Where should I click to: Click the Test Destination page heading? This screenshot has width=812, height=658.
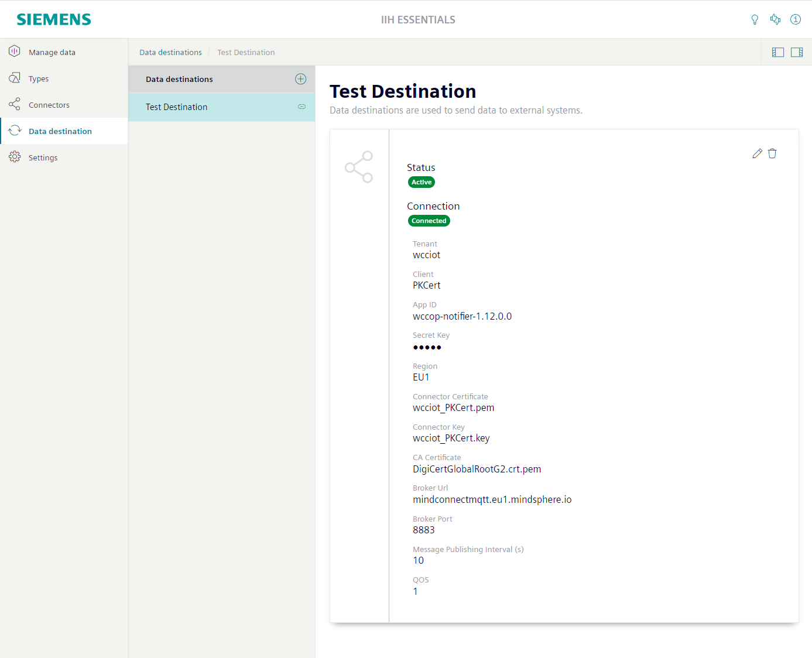click(x=403, y=91)
